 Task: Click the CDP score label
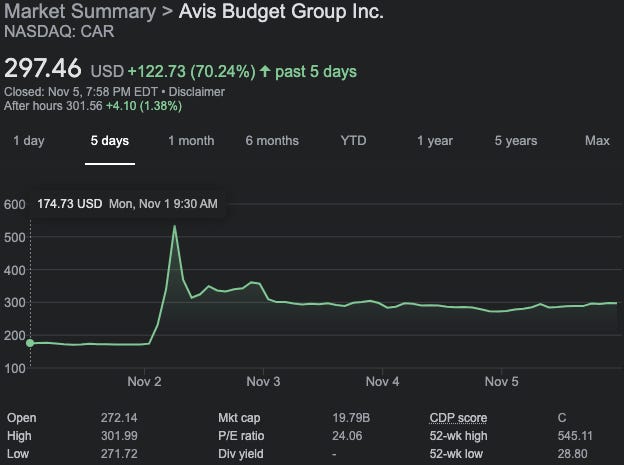click(458, 418)
